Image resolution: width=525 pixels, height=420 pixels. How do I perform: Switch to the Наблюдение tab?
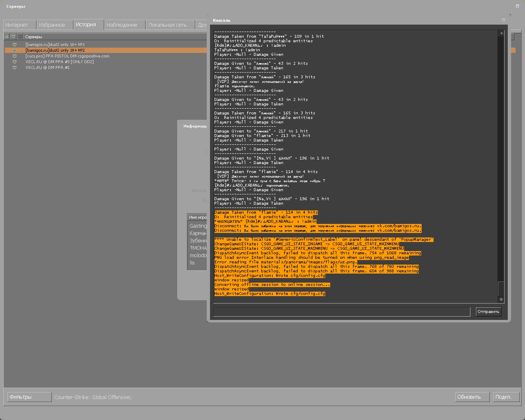pyautogui.click(x=122, y=25)
